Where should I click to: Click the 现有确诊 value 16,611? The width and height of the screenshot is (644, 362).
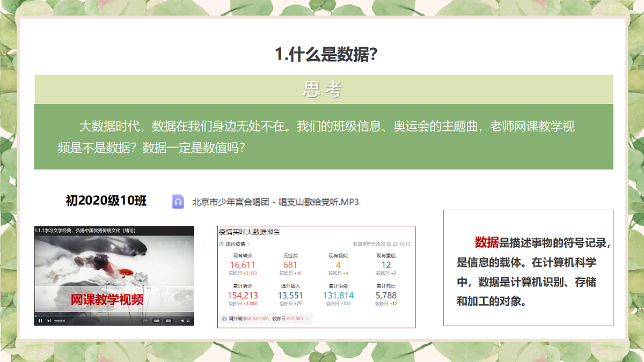coord(243,265)
